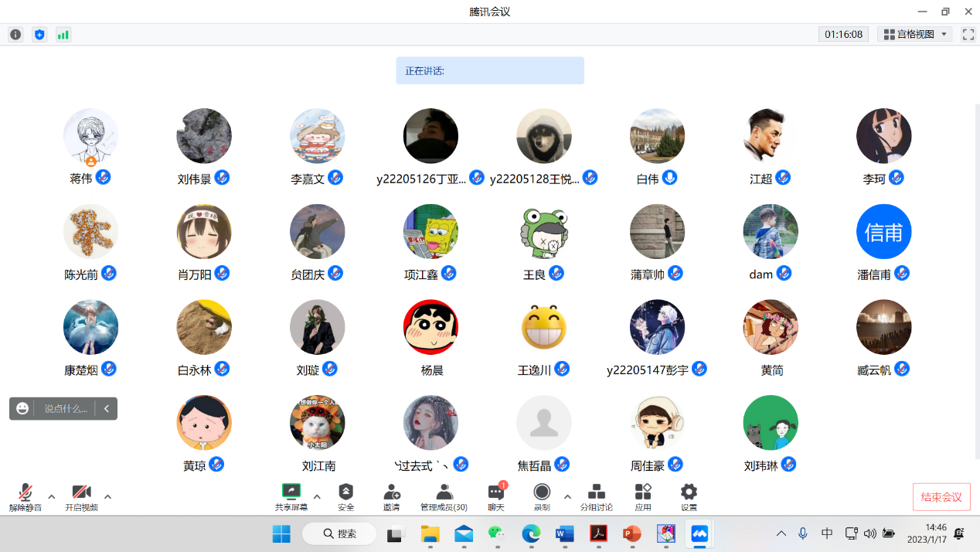Expand video options arrow beside 开启视频
980x552 pixels.
click(107, 496)
